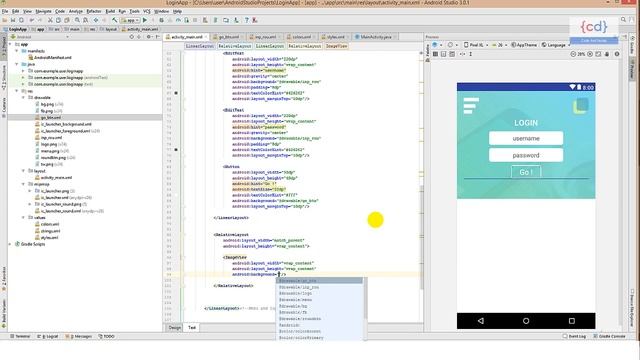The width and height of the screenshot is (640, 360).
Task: Open the app run configuration dropdown
Action: pyautogui.click(x=130, y=20)
